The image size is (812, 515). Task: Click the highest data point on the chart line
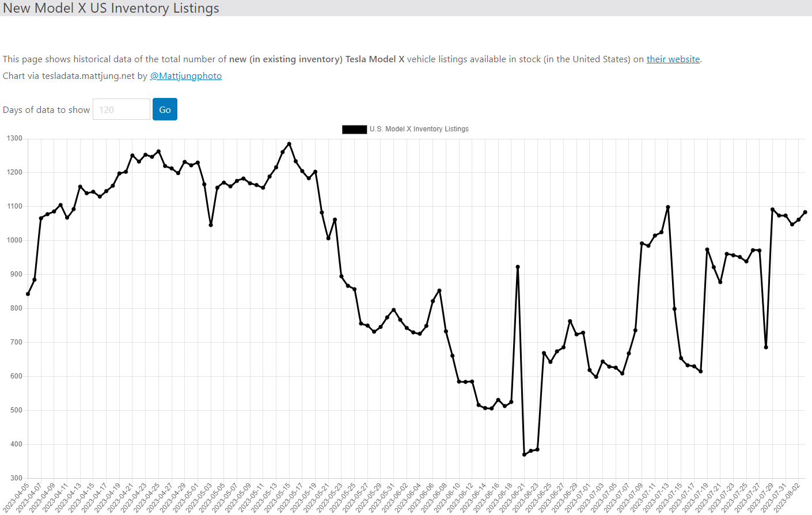289,144
